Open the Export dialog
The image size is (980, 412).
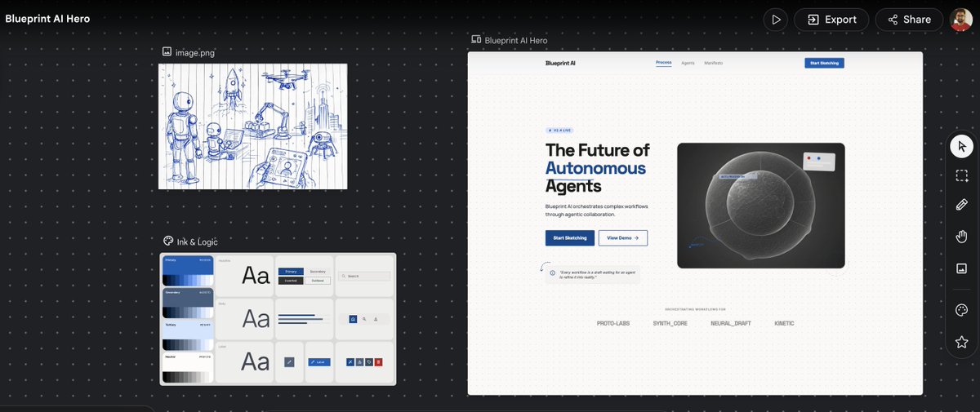click(x=831, y=20)
